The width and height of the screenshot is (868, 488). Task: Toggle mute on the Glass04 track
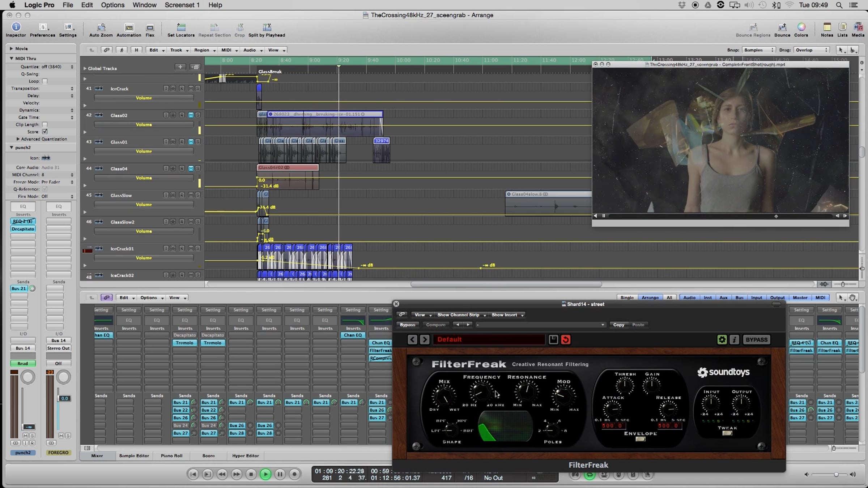[191, 168]
